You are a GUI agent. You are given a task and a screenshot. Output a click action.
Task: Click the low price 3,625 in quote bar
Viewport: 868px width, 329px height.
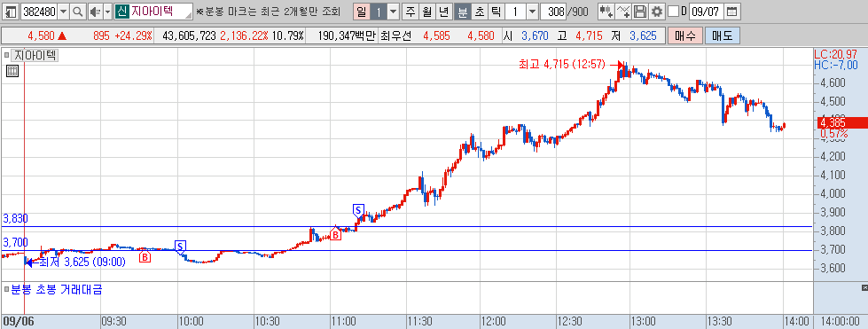tap(643, 36)
